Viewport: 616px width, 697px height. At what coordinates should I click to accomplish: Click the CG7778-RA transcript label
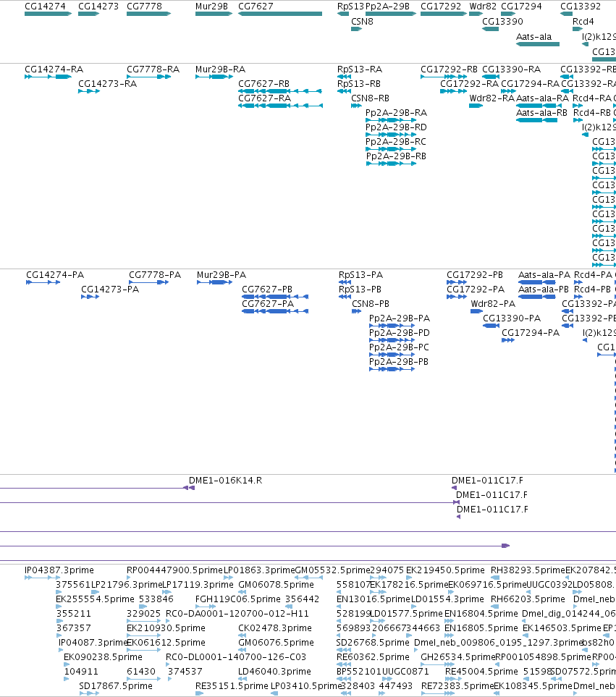(153, 69)
